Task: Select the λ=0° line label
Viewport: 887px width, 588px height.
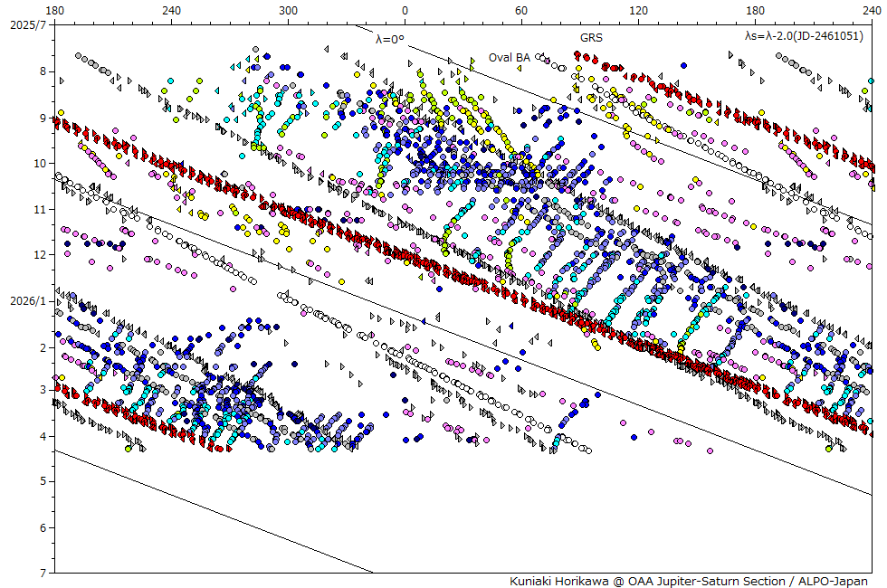Action: pyautogui.click(x=390, y=39)
